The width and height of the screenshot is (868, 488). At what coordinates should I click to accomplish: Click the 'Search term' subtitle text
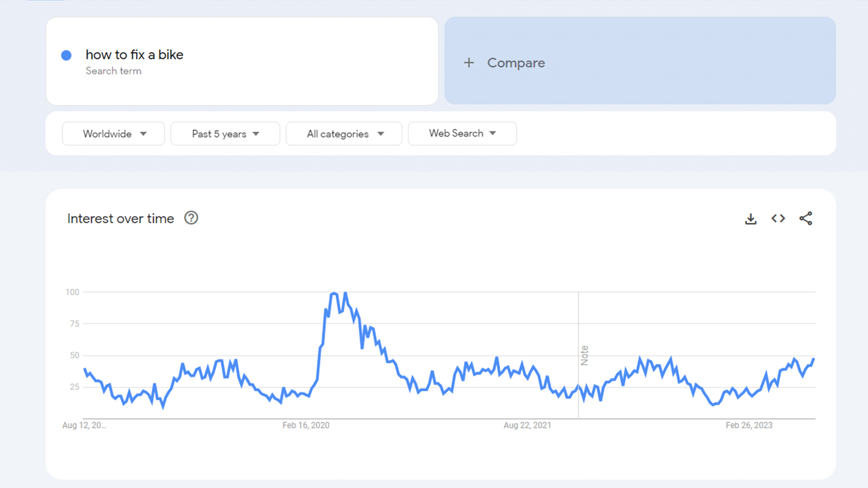(x=113, y=71)
